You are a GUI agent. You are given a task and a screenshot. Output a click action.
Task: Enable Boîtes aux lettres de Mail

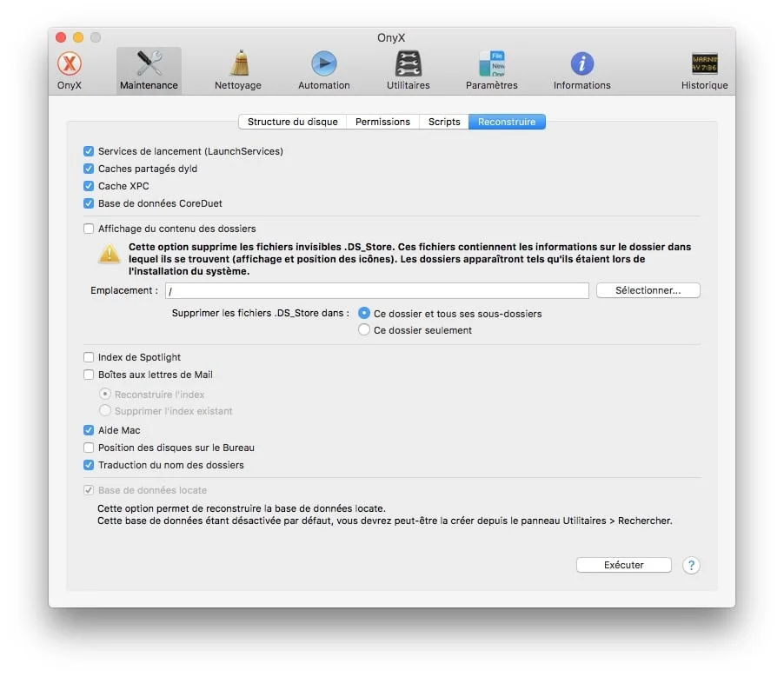89,375
